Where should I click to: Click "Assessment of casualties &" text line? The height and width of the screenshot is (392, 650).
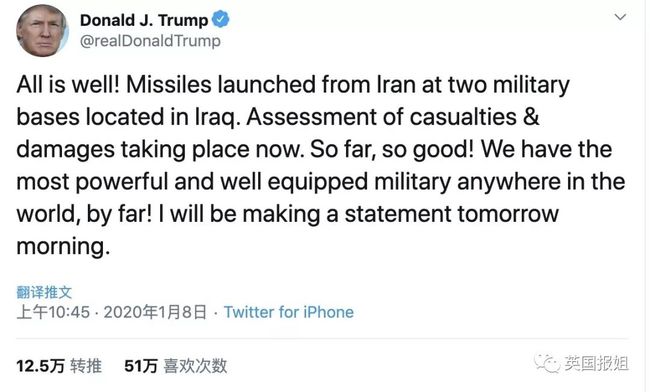click(x=393, y=117)
